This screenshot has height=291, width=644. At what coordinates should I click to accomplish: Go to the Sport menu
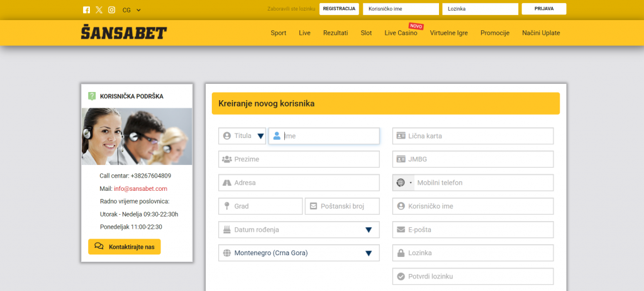tap(279, 33)
